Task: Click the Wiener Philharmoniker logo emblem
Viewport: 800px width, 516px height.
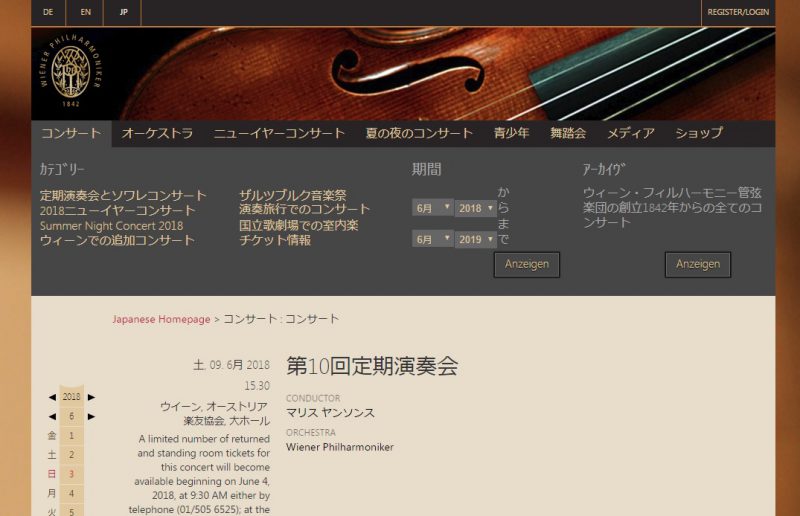Action: click(71, 70)
